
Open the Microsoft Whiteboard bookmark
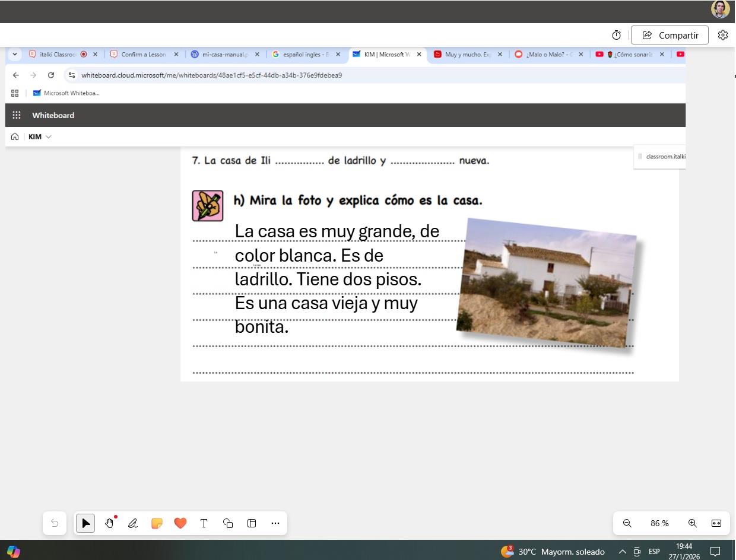pos(66,93)
